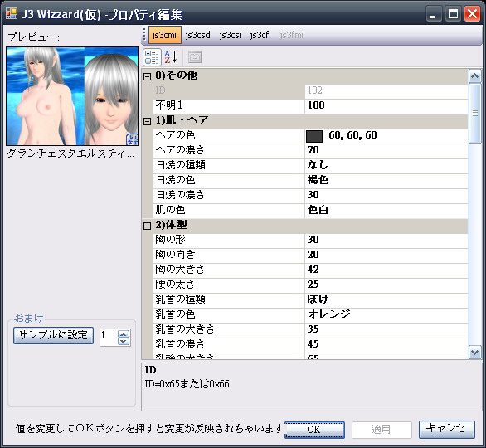This screenshot has width=486, height=448.
Task: Collapse the 2)体型 category
Action: [148, 226]
